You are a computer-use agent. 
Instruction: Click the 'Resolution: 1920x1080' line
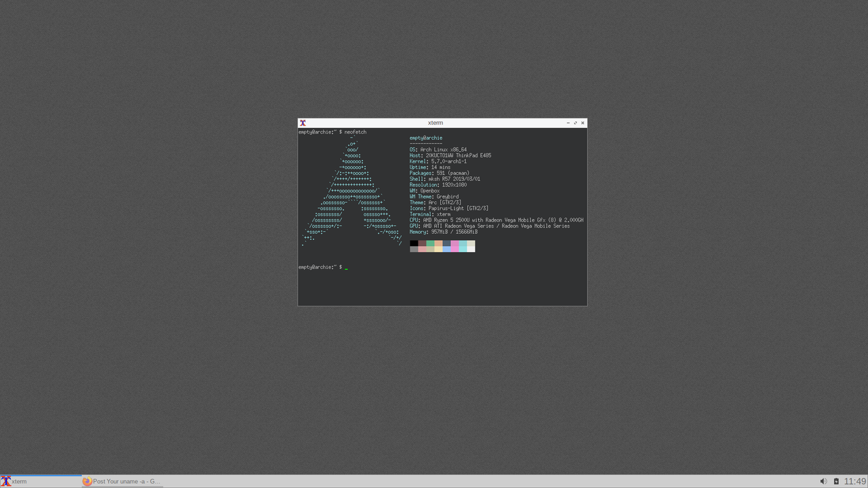(438, 185)
